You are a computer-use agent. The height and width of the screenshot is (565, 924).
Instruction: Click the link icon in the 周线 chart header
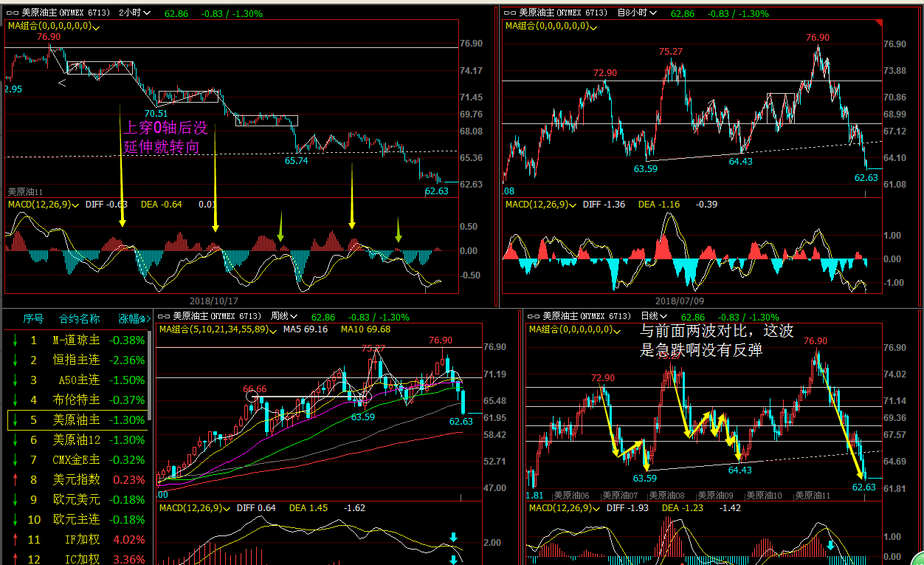(164, 316)
